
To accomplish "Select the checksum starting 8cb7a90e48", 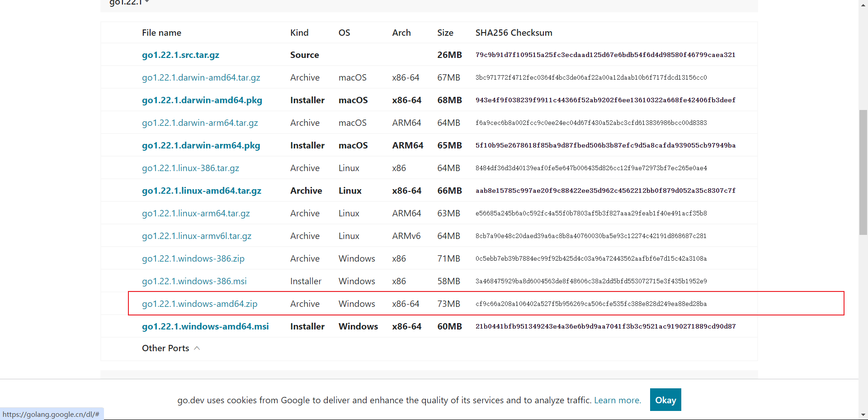I will point(591,236).
